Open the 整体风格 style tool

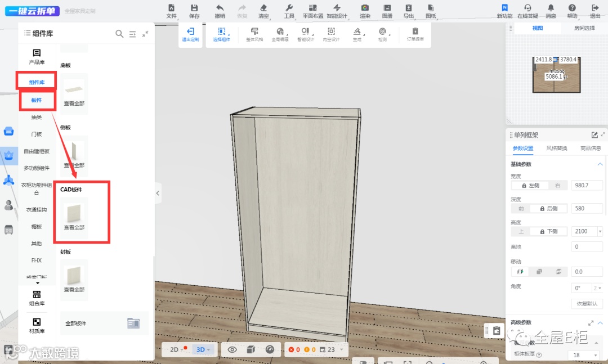(x=254, y=34)
